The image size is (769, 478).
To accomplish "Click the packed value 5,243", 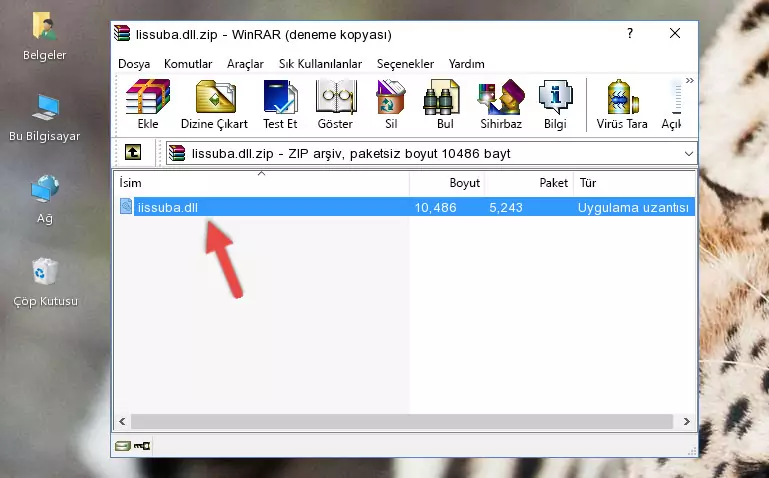I will (x=506, y=207).
